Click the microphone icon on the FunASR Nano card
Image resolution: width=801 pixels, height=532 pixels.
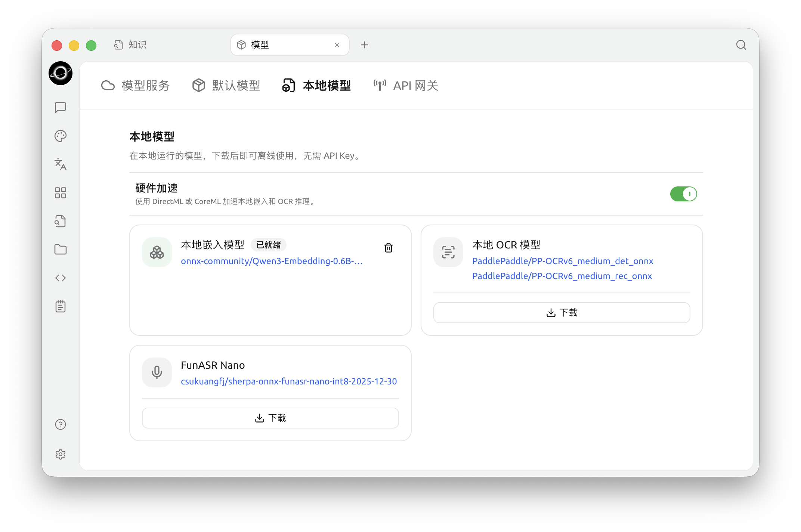coord(157,372)
